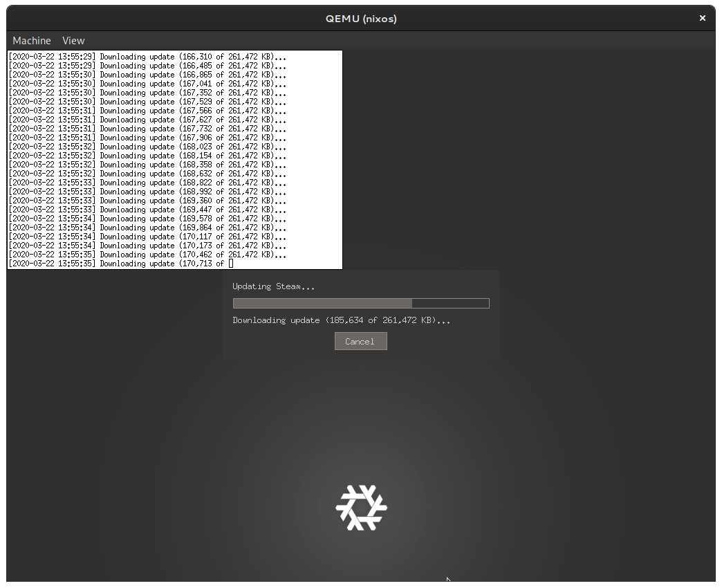Click terminal line showing 169,360 KB
The height and width of the screenshot is (588, 722).
click(x=147, y=201)
